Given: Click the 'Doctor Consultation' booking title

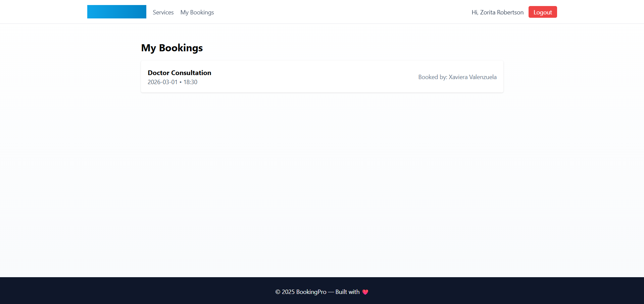Looking at the screenshot, I should 180,73.
